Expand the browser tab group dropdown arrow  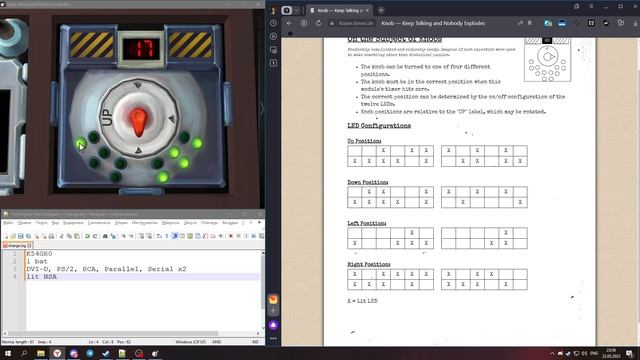point(297,10)
